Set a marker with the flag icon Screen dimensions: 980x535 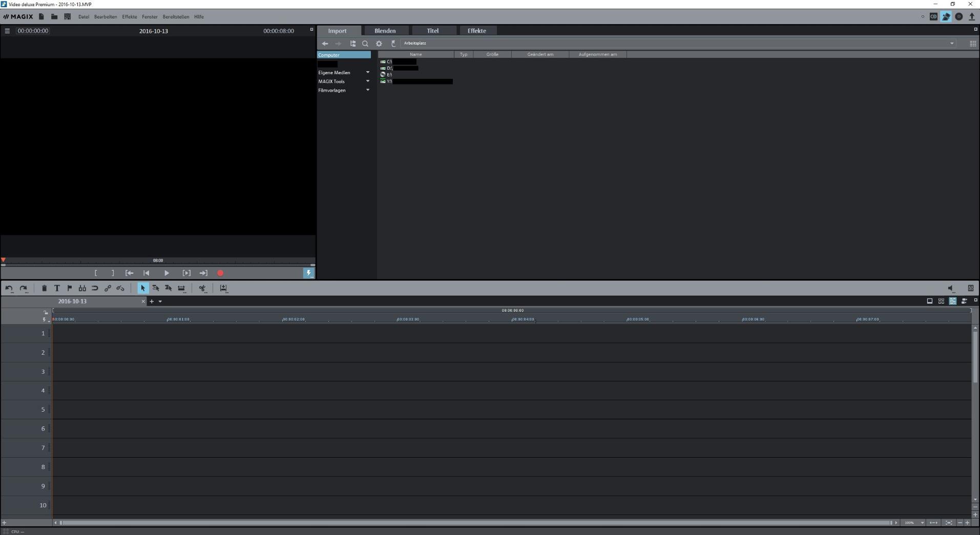pyautogui.click(x=70, y=288)
